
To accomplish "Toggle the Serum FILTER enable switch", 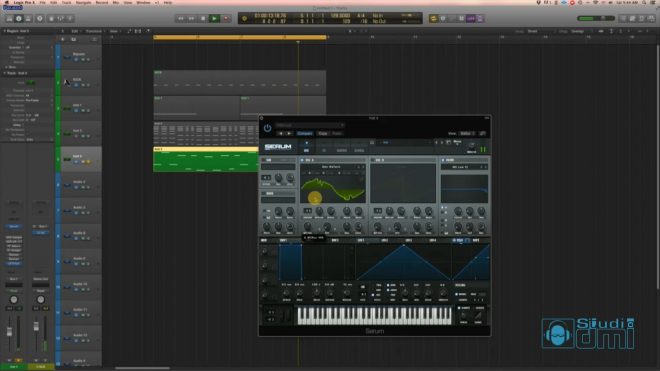I will [443, 160].
